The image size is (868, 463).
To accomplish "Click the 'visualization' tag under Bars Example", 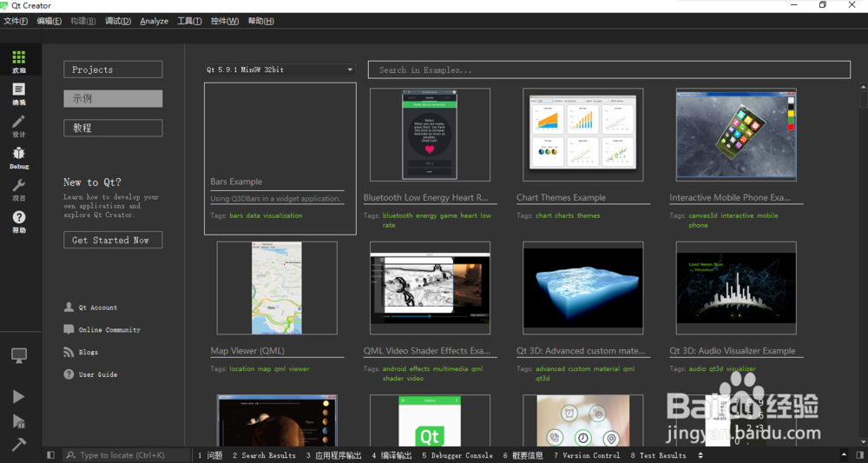I will (282, 215).
